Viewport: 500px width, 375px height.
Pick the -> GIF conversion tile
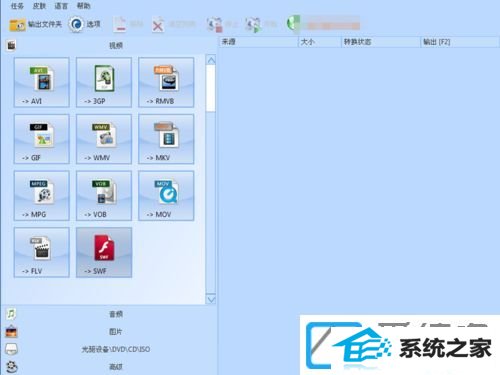42,139
